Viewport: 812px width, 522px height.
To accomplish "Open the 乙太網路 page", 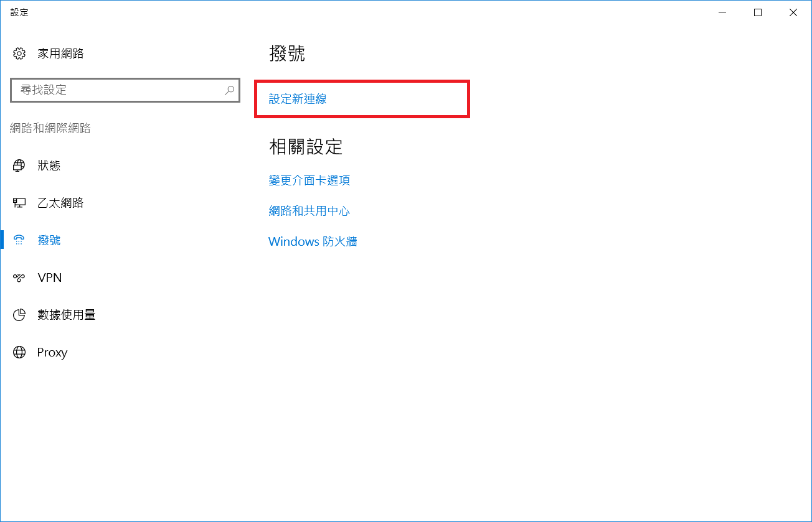I will point(60,203).
